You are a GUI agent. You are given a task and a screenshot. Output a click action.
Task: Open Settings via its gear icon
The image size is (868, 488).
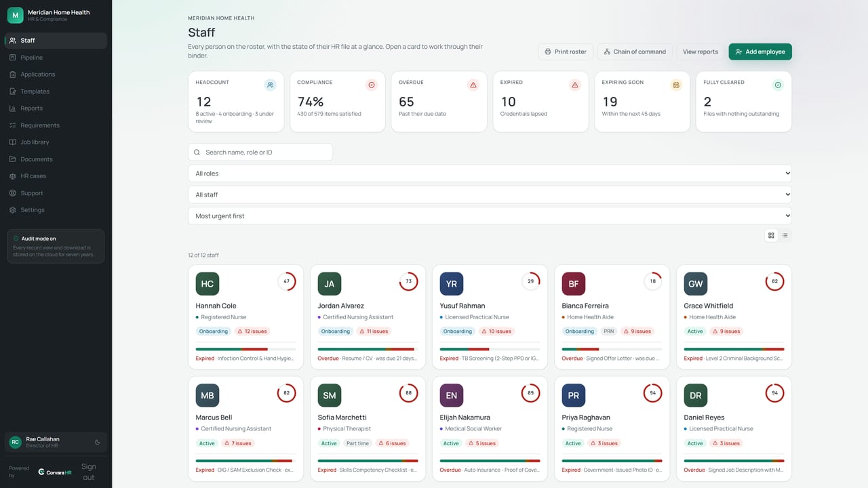click(13, 210)
